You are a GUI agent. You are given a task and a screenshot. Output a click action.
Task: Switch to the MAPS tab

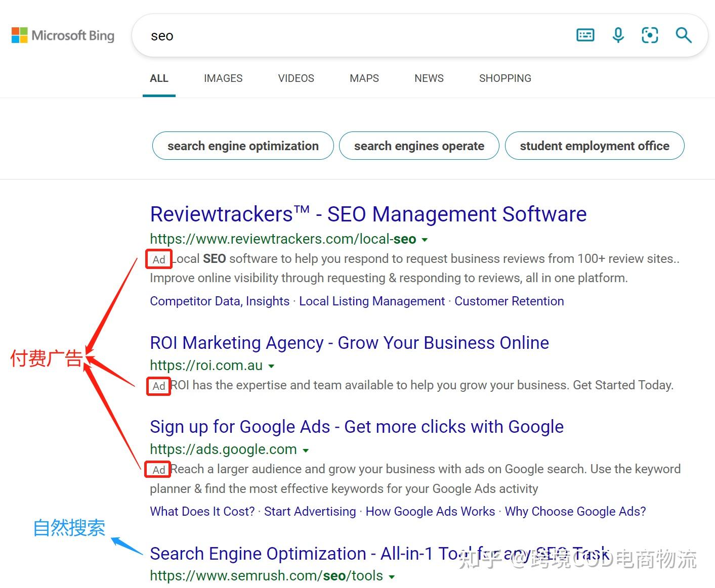pyautogui.click(x=364, y=78)
